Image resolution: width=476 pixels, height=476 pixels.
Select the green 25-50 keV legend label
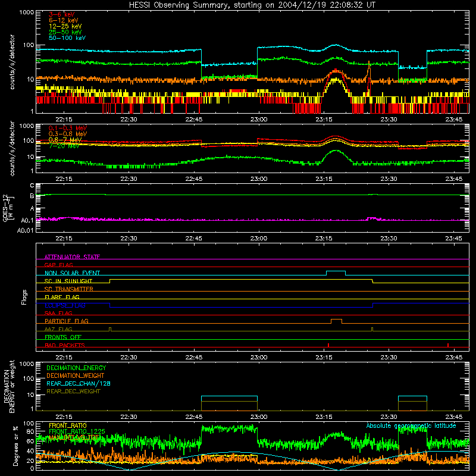point(65,32)
